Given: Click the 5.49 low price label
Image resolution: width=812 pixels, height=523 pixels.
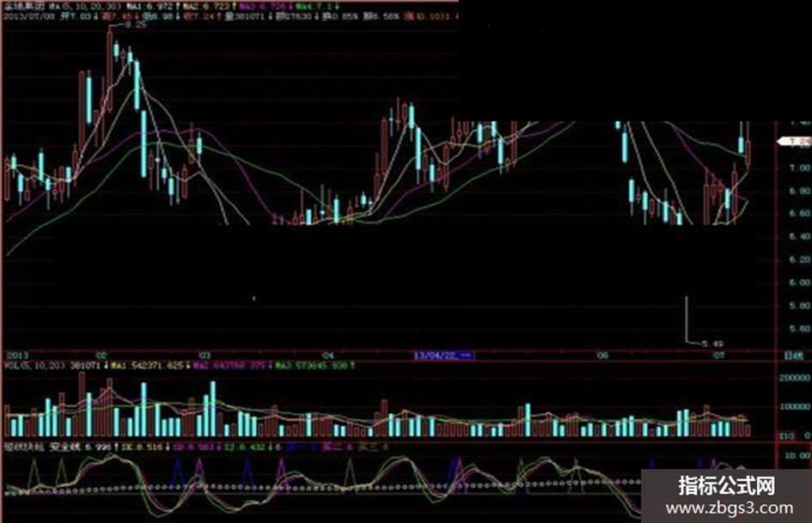Looking at the screenshot, I should point(713,344).
